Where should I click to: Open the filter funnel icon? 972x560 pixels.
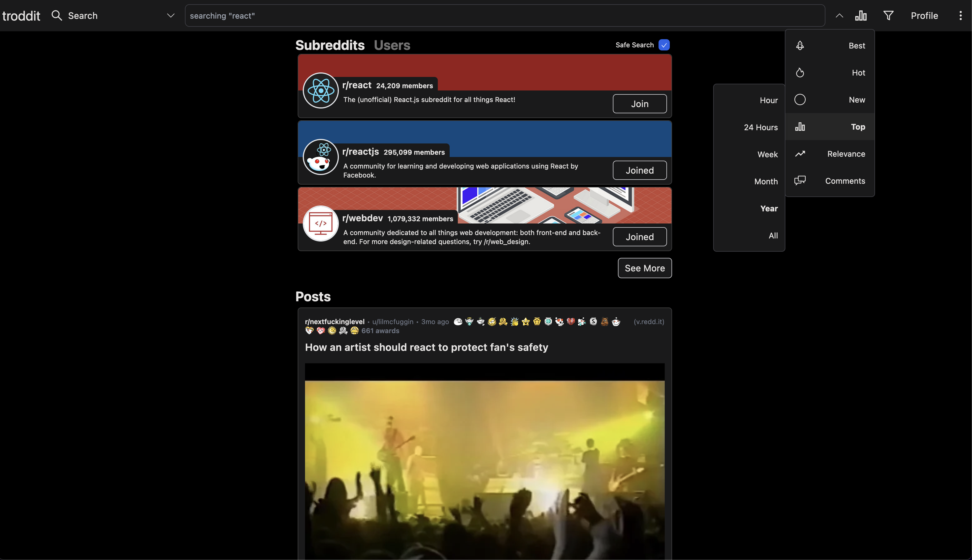pos(888,16)
